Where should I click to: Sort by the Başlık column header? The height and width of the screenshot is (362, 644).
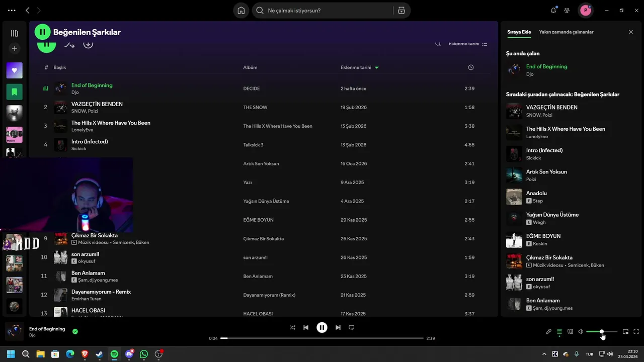pos(60,67)
